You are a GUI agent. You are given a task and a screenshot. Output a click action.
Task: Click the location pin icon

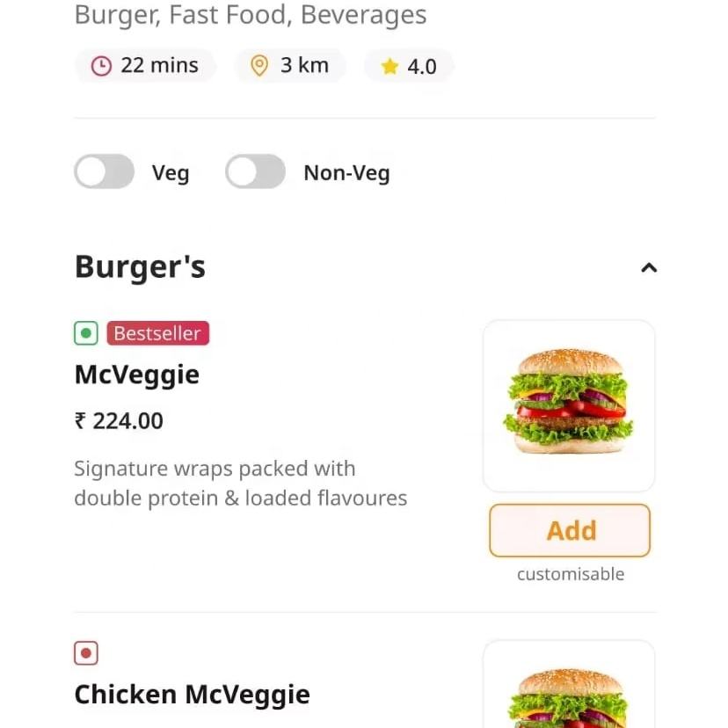(258, 66)
